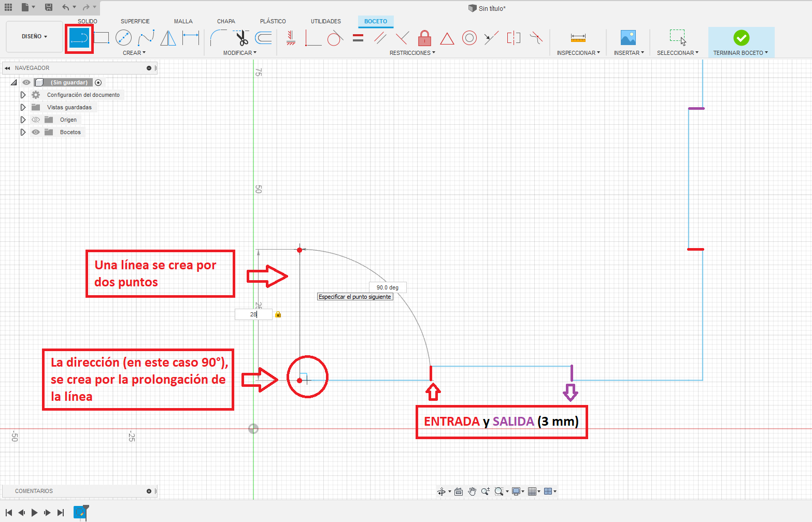Apply the Concentric constraint
Viewport: 812px width, 522px height.
pos(469,38)
